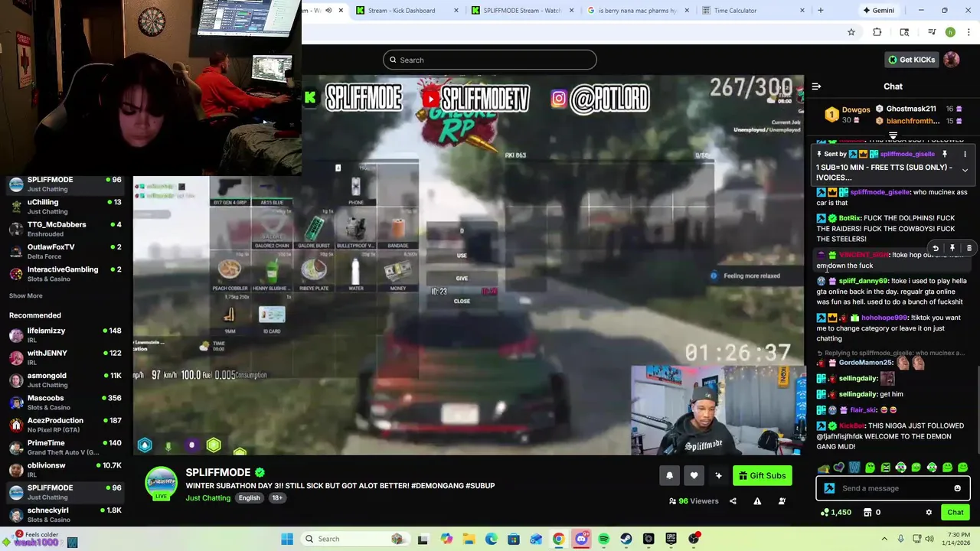The image size is (980, 551).
Task: Click the purple heart emote
Action: click(x=839, y=468)
